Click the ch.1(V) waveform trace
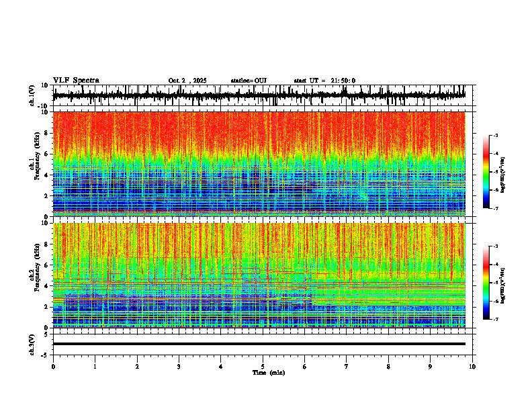Image resolution: width=532 pixels, height=411 pixels. tap(259, 95)
